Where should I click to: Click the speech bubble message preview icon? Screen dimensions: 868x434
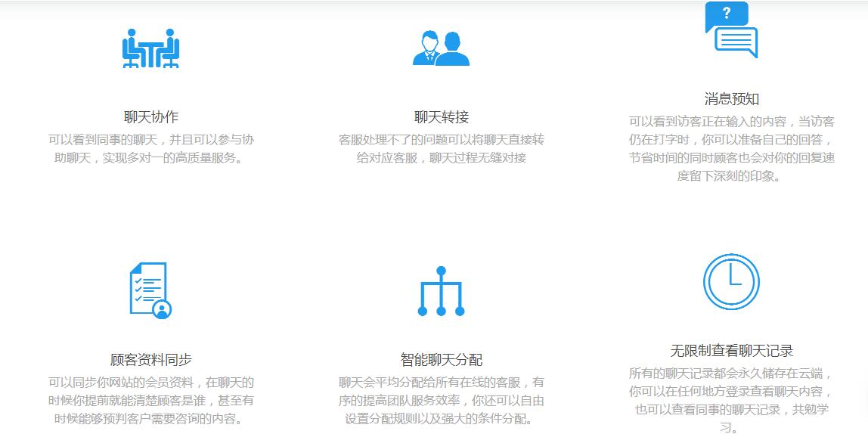731,32
